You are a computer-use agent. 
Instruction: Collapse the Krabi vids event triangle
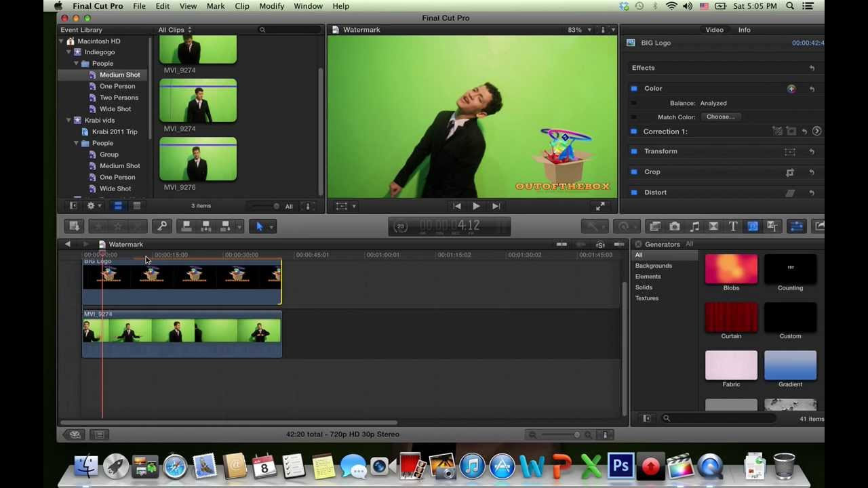68,121
